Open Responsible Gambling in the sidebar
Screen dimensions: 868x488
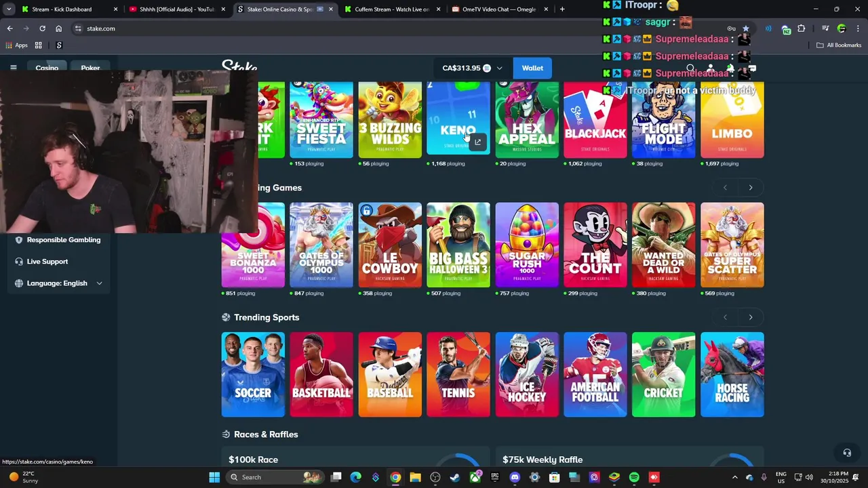point(58,240)
